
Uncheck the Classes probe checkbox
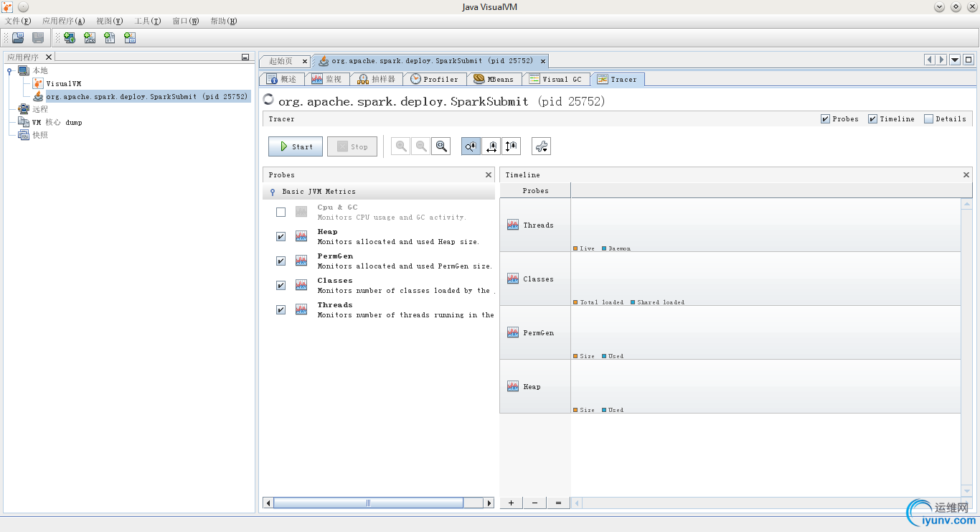(281, 285)
